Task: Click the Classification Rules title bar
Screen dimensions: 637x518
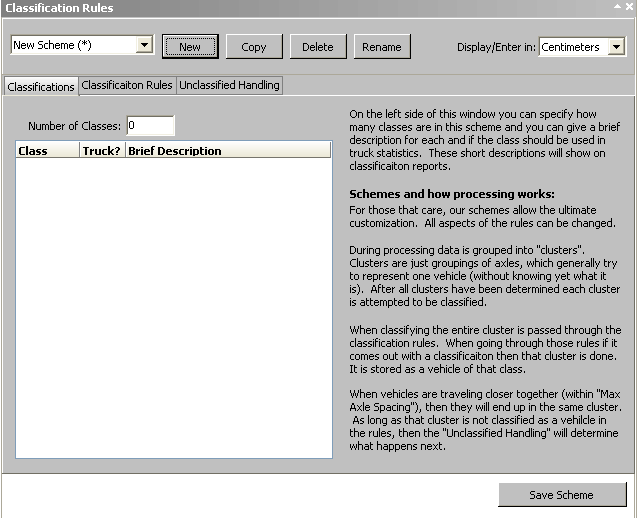Action: 300,7
